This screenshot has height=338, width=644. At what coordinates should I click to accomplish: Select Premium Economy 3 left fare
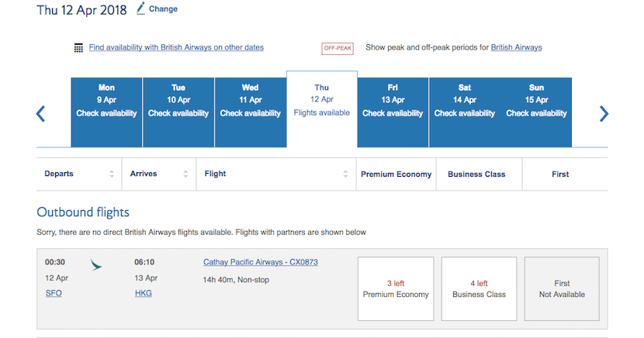click(x=396, y=288)
